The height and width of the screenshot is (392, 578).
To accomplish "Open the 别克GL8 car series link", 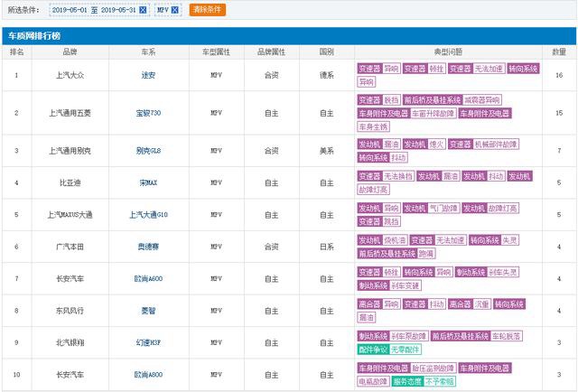I will pyautogui.click(x=148, y=151).
